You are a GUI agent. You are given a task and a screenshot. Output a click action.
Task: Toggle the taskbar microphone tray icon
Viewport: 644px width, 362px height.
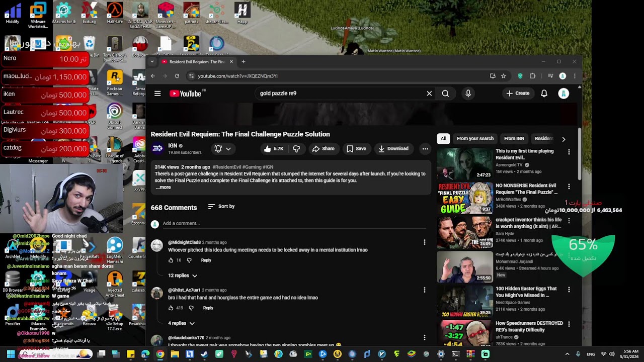[x=578, y=354]
